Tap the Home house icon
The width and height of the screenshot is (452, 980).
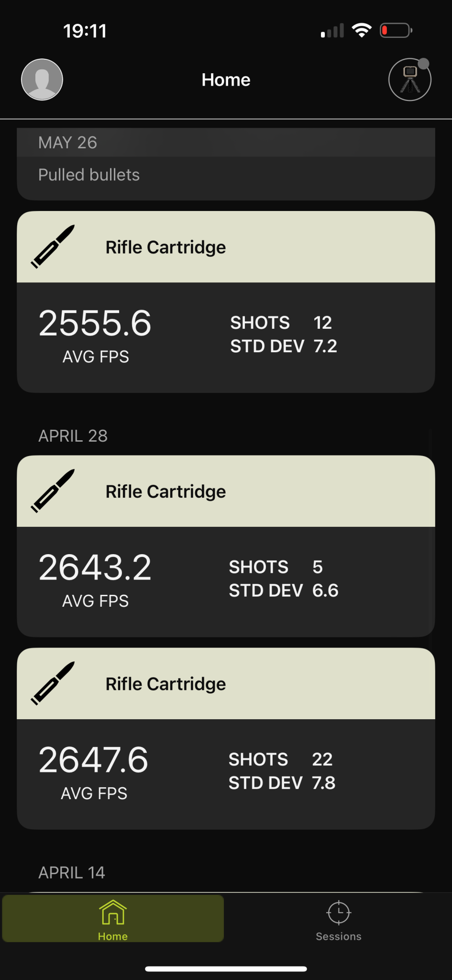coord(113,912)
